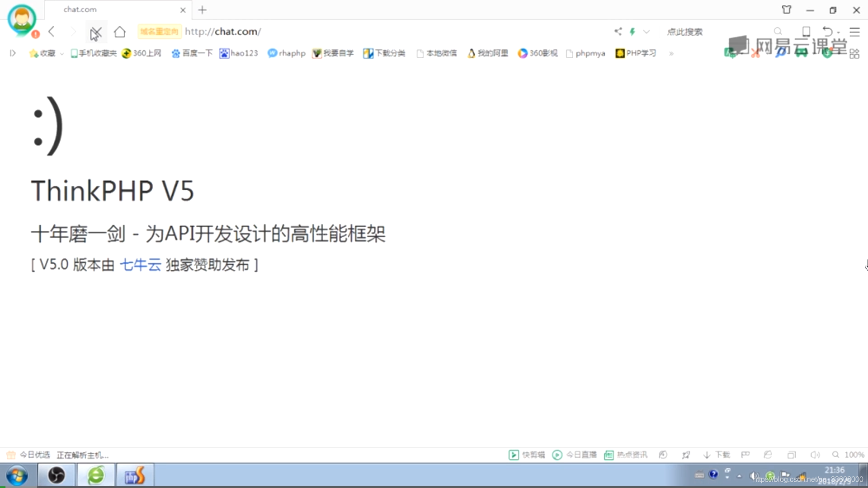Open the 下载 downloads manager
Image resolution: width=868 pixels, height=488 pixels.
coord(717,455)
